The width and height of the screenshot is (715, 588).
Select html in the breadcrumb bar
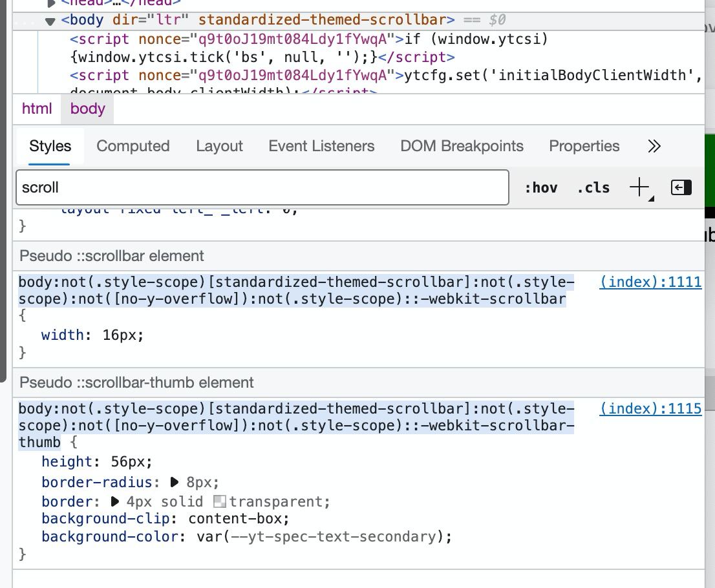click(x=37, y=109)
